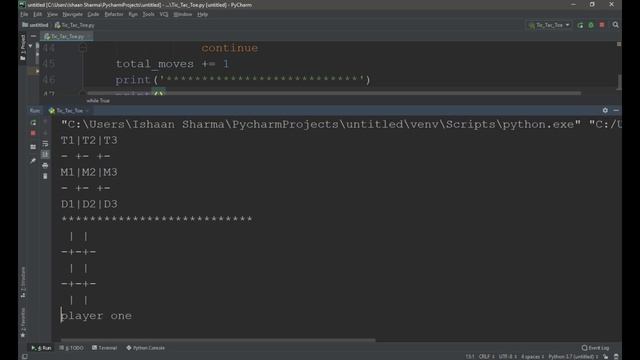Open the View menu
The height and width of the screenshot is (360, 640).
click(x=52, y=14)
